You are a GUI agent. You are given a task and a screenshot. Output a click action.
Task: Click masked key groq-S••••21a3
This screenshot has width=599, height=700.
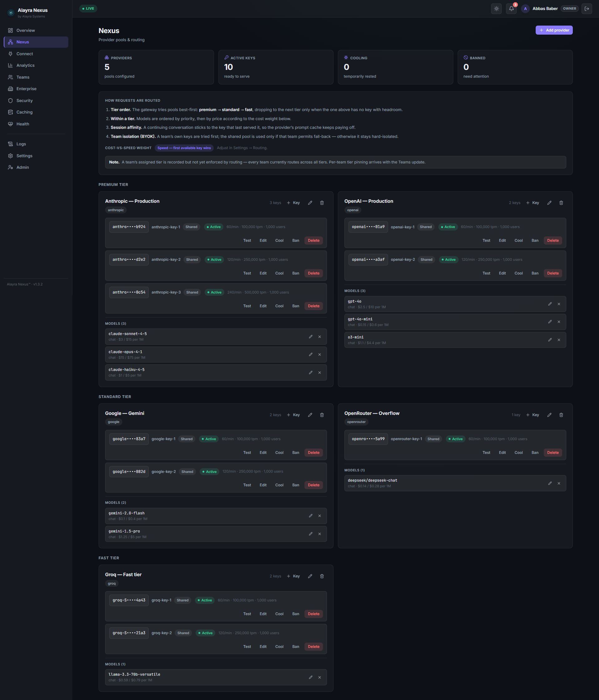coord(129,633)
